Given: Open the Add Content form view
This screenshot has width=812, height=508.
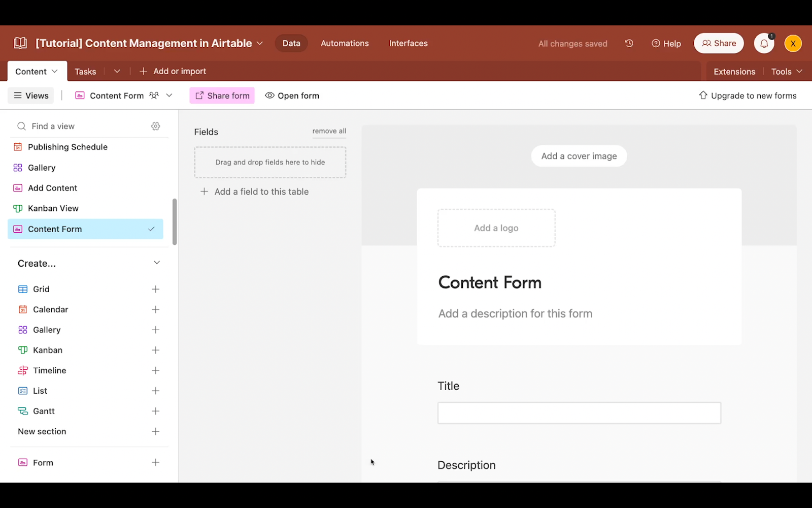Looking at the screenshot, I should click(x=85, y=188).
